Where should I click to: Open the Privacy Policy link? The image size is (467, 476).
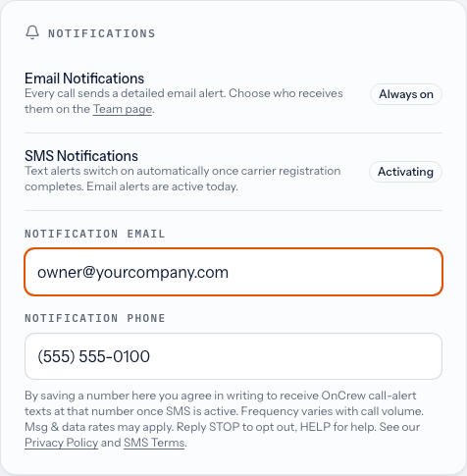pos(62,443)
